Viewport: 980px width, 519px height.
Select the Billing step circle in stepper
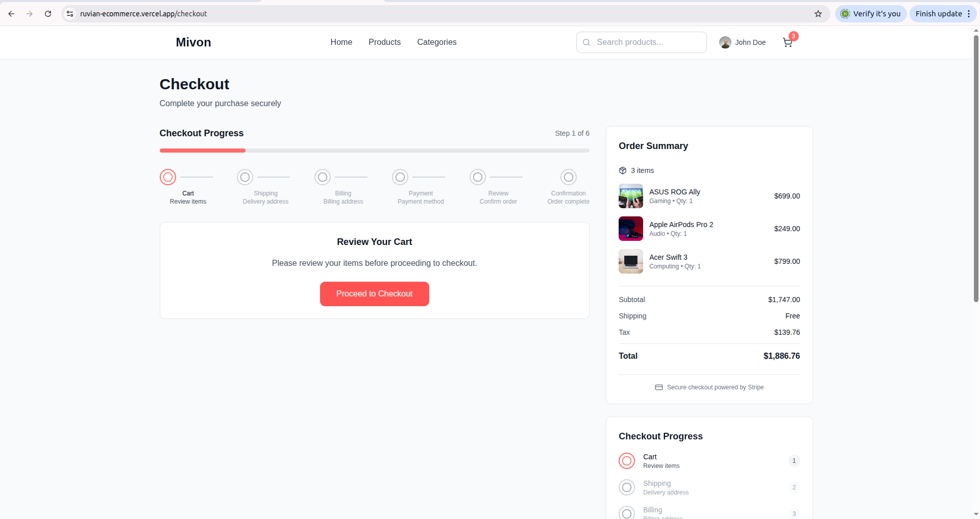323,177
